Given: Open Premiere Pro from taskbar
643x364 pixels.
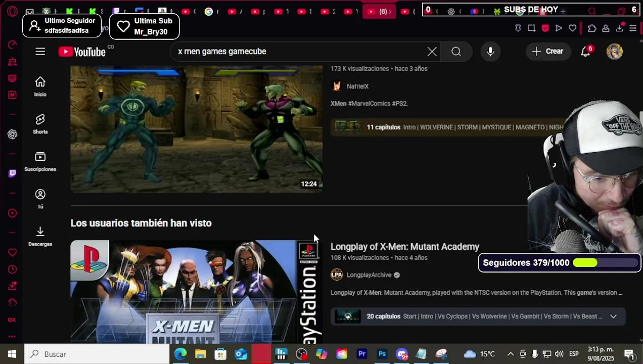Looking at the screenshot, I should pyautogui.click(x=362, y=354).
